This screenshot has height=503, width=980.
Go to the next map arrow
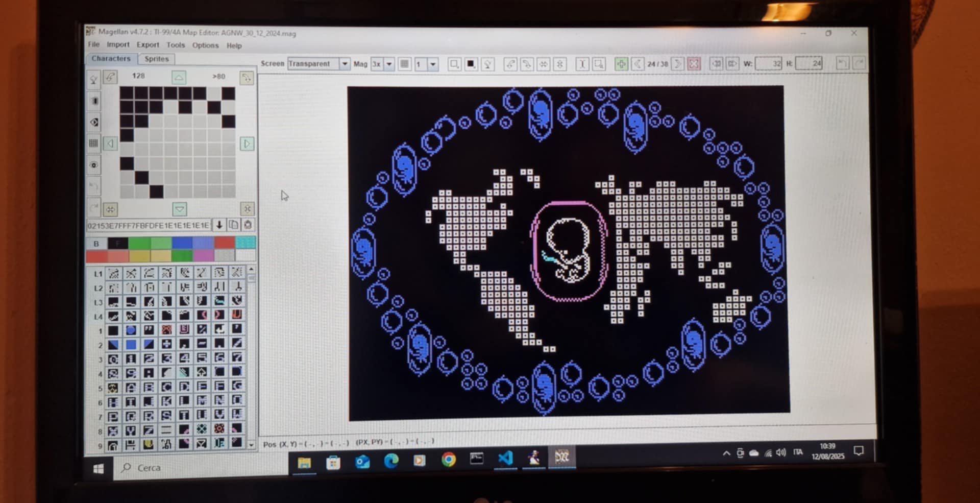(678, 64)
